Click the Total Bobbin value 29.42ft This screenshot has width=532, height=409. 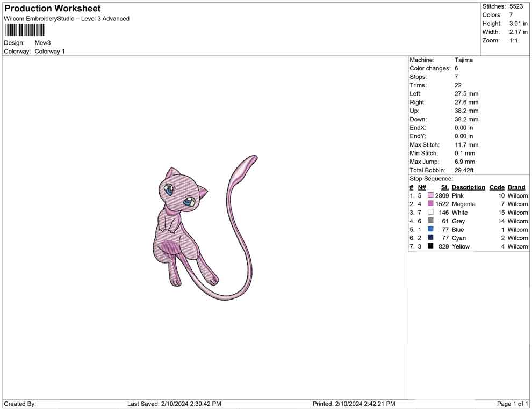[x=464, y=170]
